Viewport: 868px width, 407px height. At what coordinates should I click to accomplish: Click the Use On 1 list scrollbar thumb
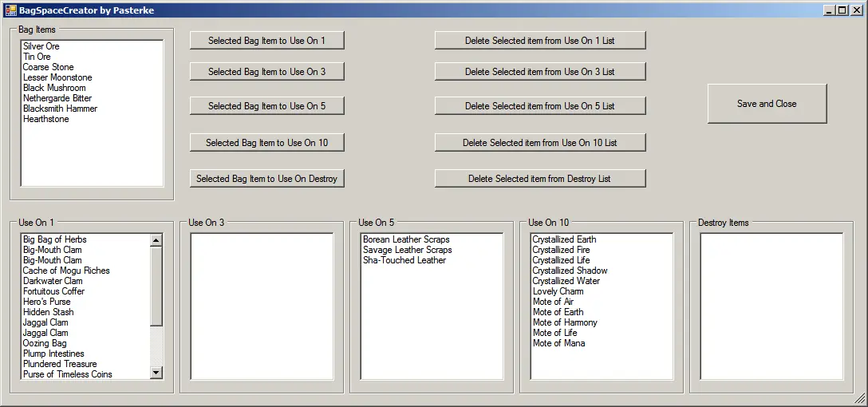[156, 286]
